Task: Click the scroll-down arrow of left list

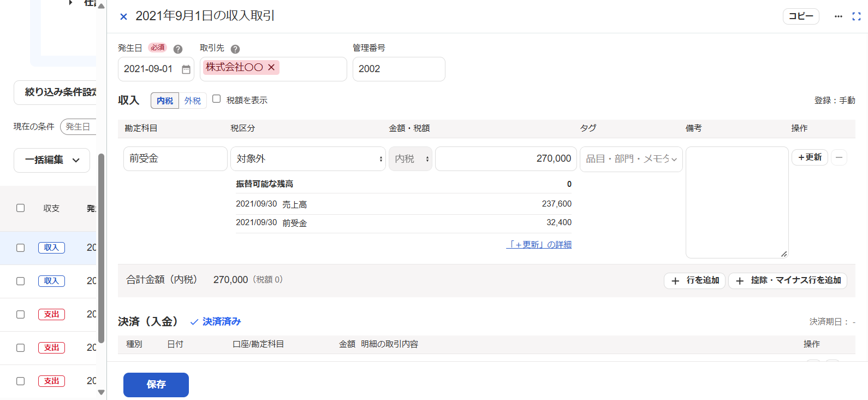Action: pos(101,392)
